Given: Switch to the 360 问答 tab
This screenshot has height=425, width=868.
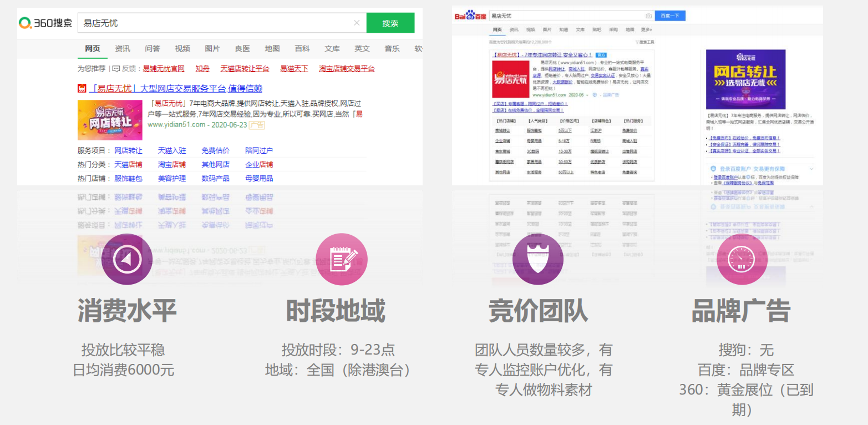Looking at the screenshot, I should [153, 49].
